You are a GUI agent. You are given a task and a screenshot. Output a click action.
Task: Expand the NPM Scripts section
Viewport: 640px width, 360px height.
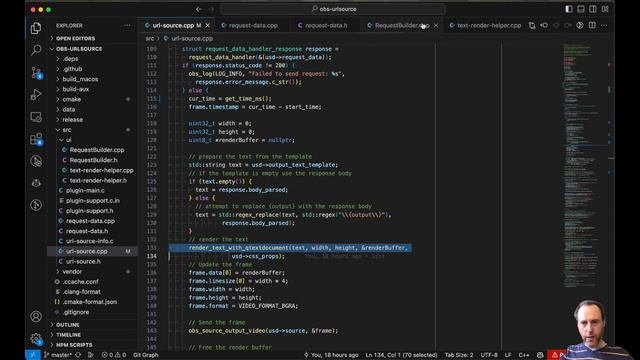[74, 345]
